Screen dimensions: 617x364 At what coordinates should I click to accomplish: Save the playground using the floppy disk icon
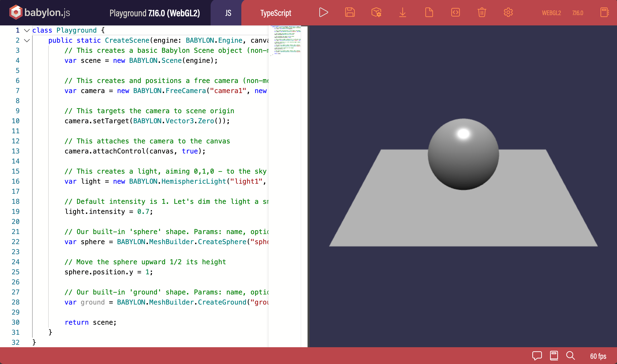click(350, 12)
